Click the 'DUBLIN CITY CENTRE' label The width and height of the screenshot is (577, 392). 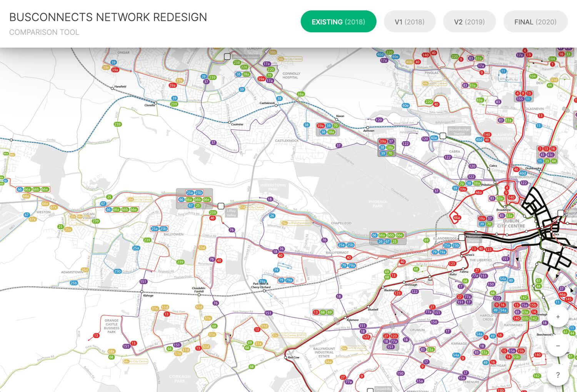(x=511, y=223)
